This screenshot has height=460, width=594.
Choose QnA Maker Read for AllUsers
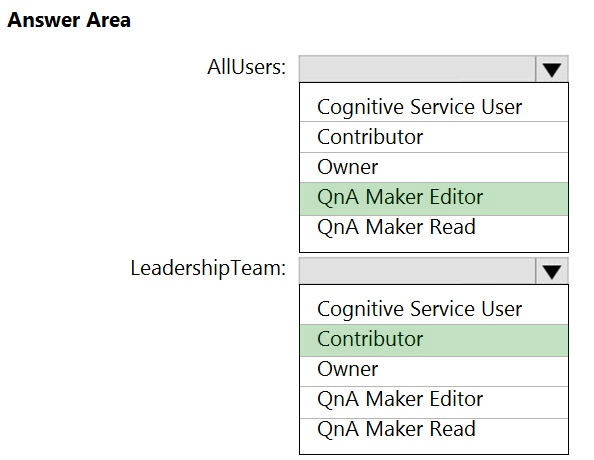coord(434,227)
